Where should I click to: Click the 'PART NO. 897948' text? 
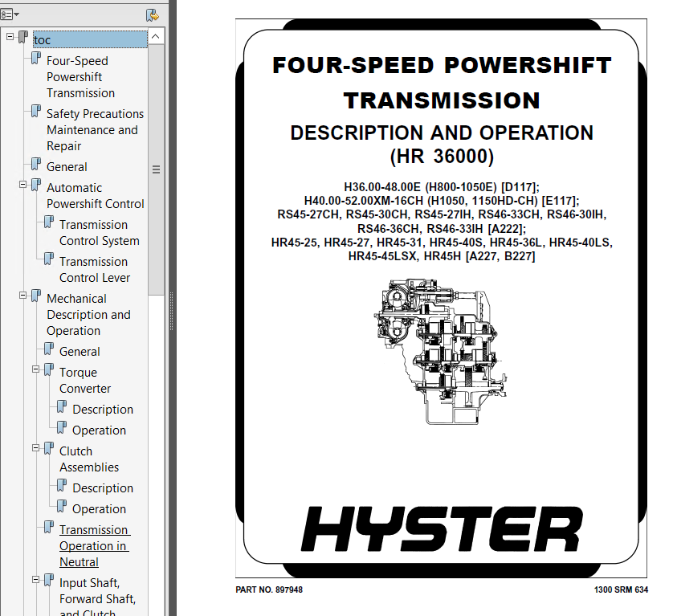click(269, 589)
